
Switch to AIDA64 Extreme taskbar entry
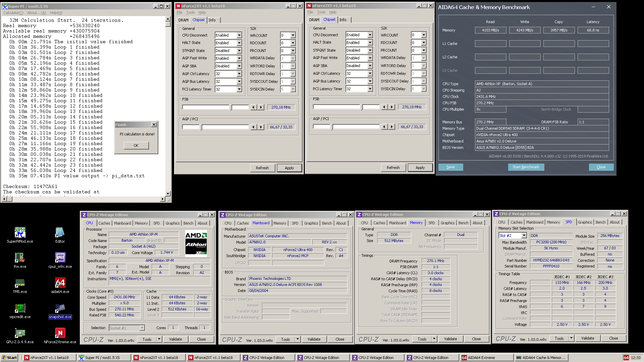click(x=486, y=358)
